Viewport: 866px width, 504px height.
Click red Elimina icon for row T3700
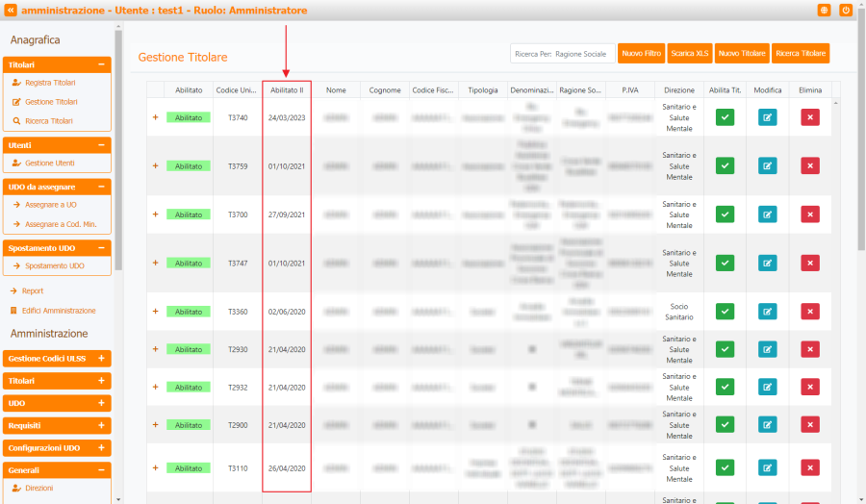point(810,214)
